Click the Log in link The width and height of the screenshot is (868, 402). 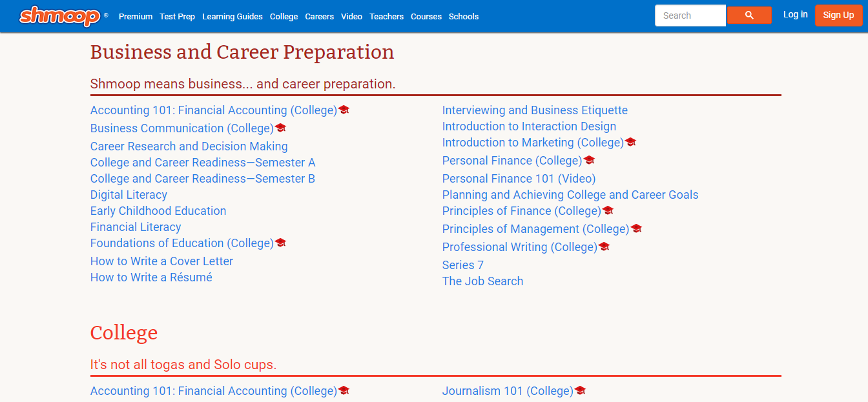tap(795, 15)
